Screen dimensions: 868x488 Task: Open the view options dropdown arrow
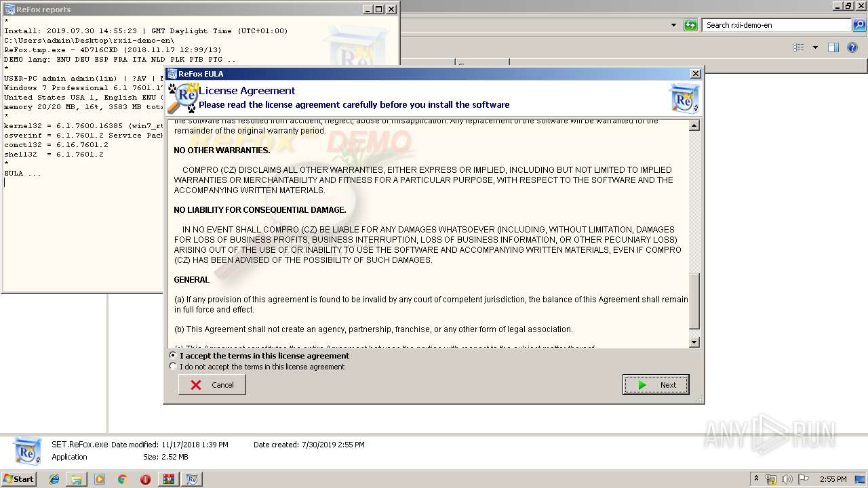[x=815, y=47]
